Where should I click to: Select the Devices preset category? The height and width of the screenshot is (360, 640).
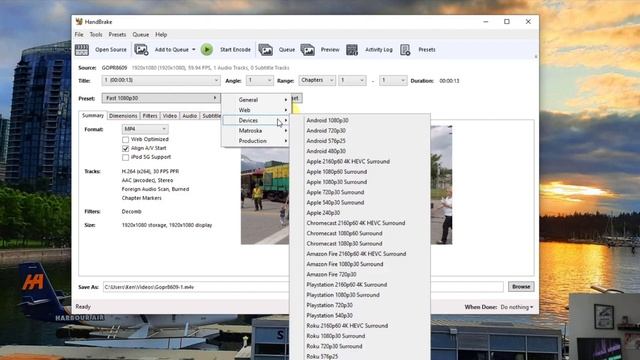[256, 120]
